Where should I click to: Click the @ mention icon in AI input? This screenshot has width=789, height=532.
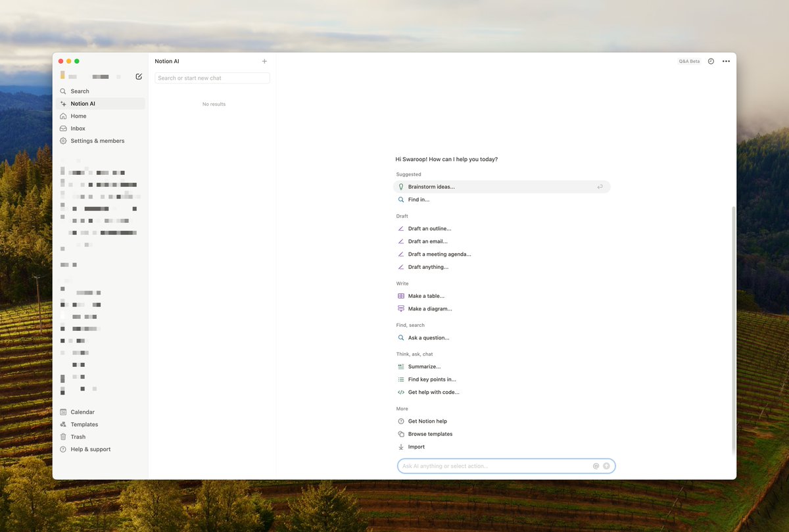[x=596, y=466]
